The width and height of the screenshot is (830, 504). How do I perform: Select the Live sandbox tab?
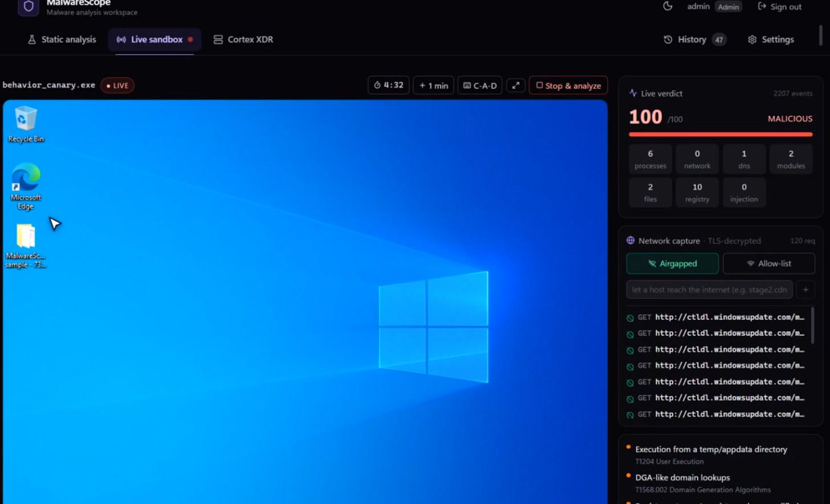click(x=154, y=39)
